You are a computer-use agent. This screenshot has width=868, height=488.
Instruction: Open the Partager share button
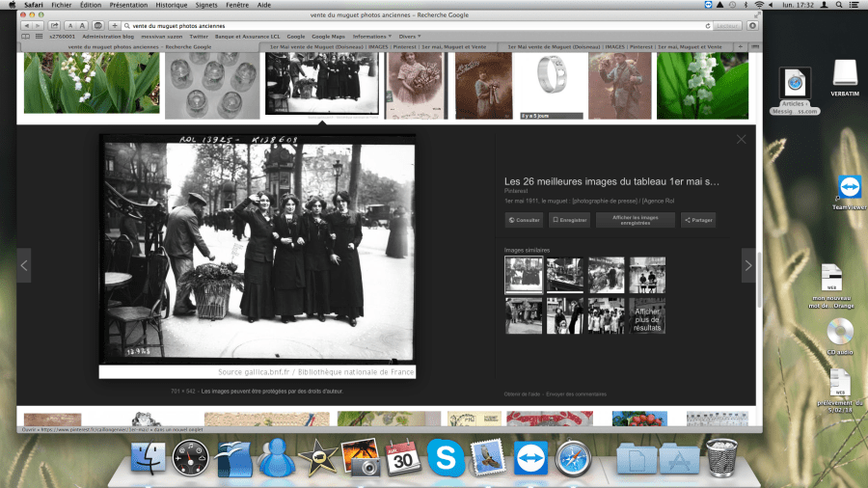pyautogui.click(x=698, y=220)
